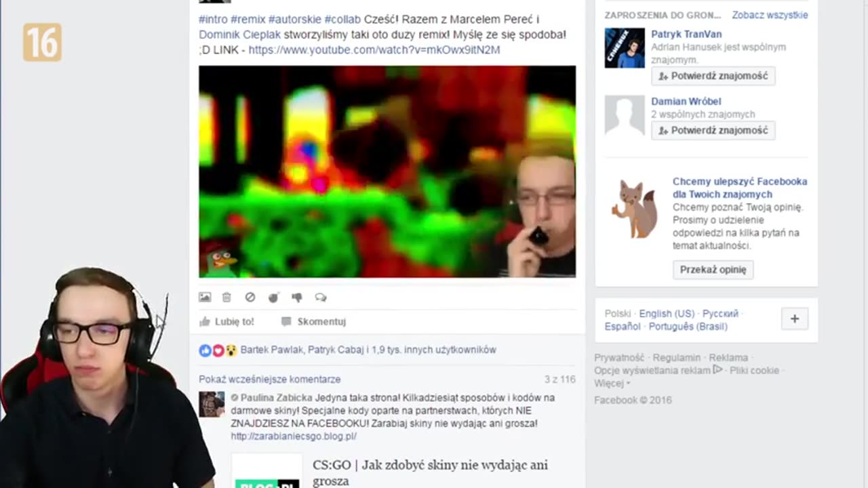This screenshot has height=488, width=868.
Task: Open the Pliki cookie footer link
Action: click(x=754, y=371)
